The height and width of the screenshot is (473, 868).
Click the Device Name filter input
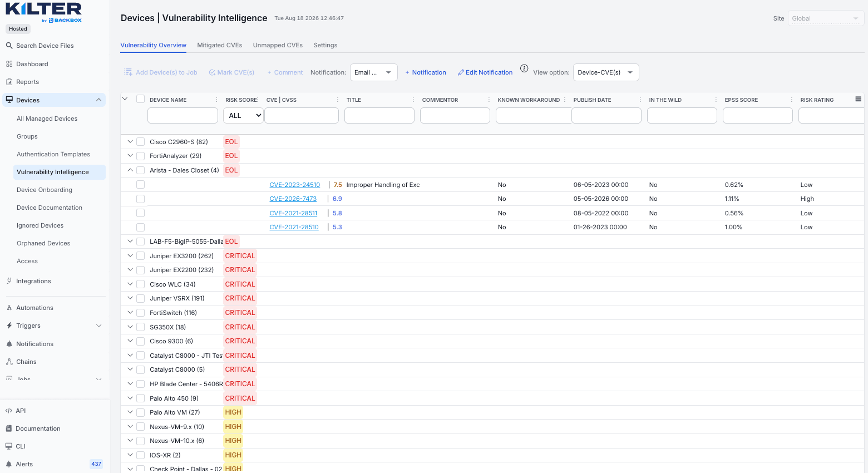click(x=183, y=115)
